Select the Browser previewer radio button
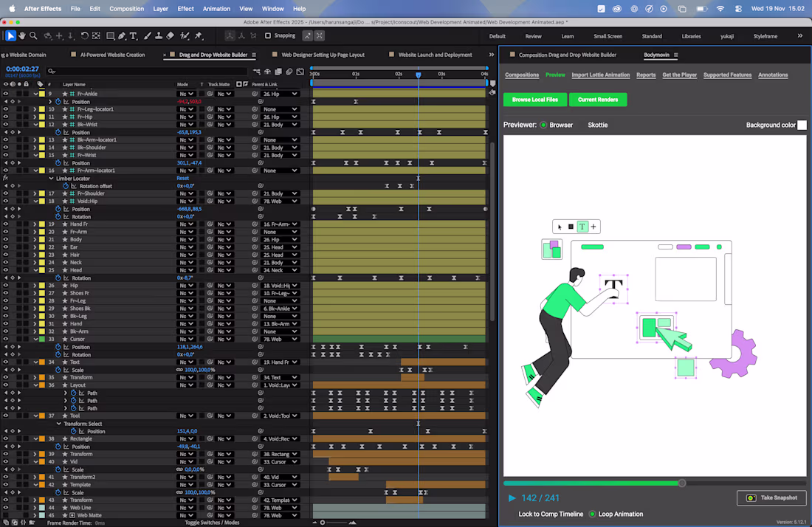 (544, 125)
